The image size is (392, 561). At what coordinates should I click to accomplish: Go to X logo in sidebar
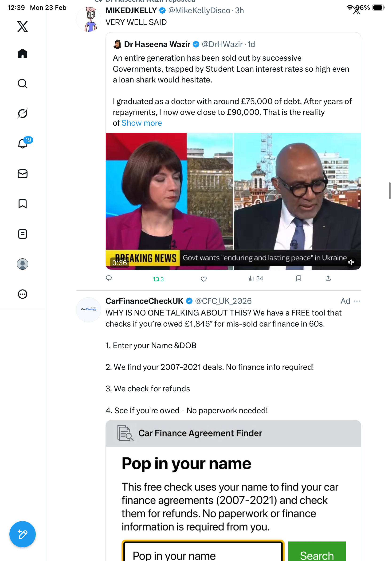[x=23, y=27]
